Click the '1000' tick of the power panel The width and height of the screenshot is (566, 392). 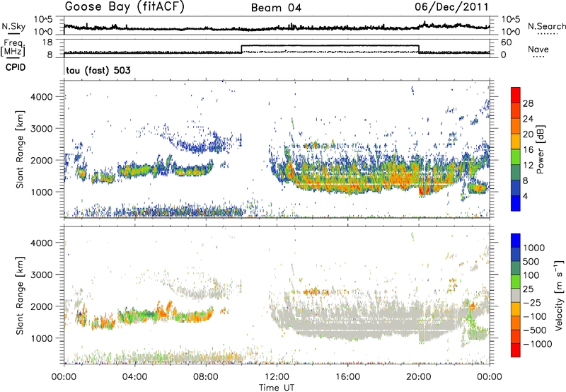click(x=42, y=192)
